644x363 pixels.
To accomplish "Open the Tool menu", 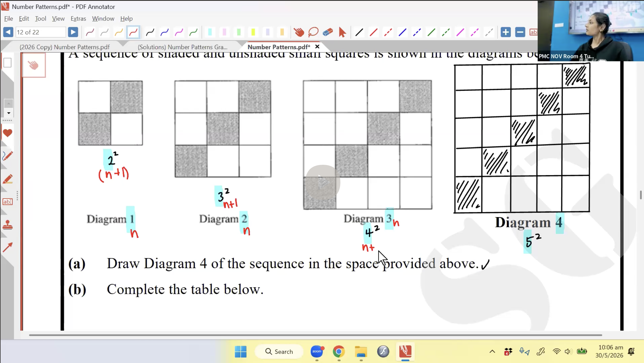I will (x=41, y=18).
